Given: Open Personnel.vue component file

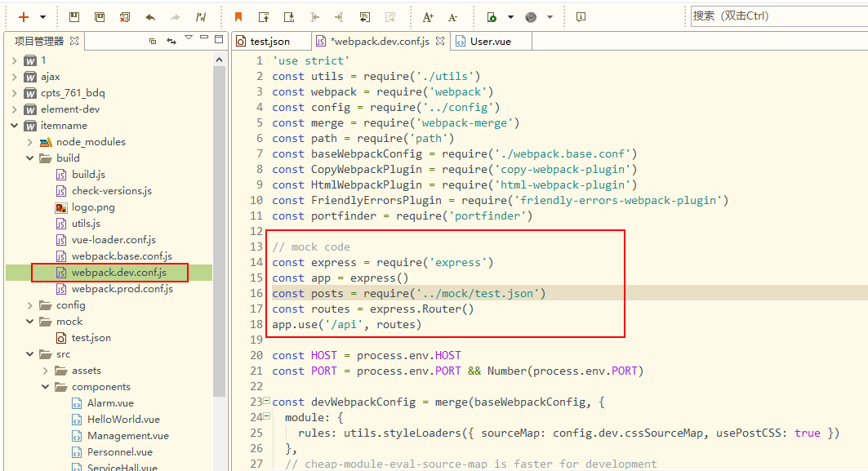Looking at the screenshot, I should pos(113,452).
